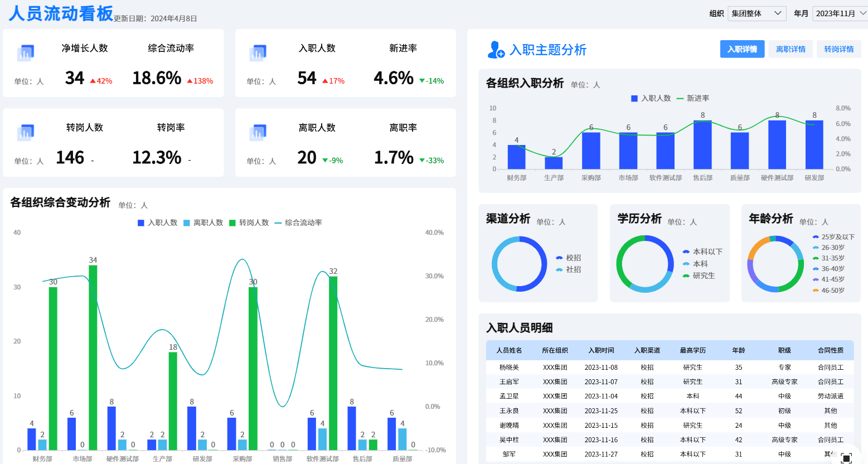Toggle 31-35岁 legend in 年龄分析
This screenshot has height=464, width=868.
coord(828,258)
